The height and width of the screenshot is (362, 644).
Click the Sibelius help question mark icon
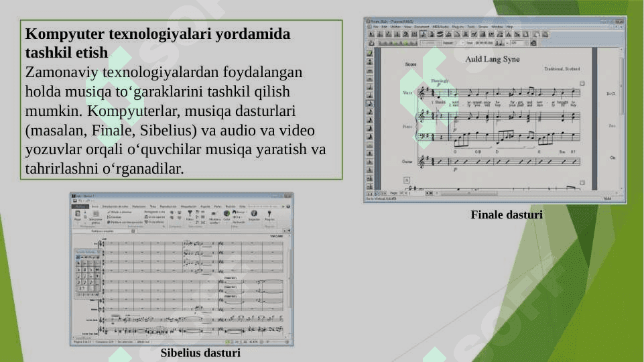pos(288,206)
